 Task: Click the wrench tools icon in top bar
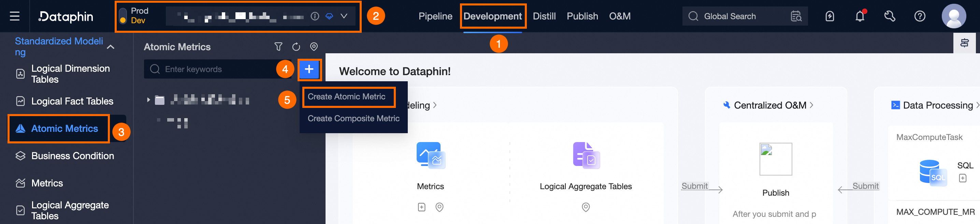click(890, 16)
